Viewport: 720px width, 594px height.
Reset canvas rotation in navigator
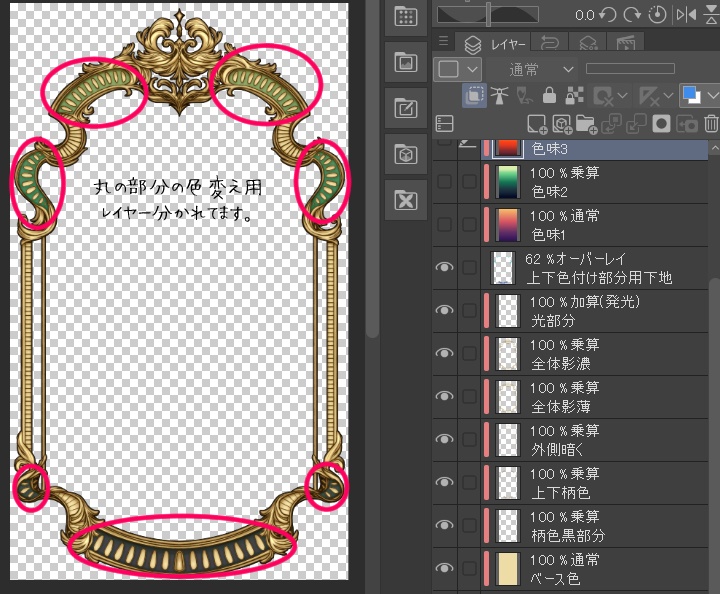[657, 15]
